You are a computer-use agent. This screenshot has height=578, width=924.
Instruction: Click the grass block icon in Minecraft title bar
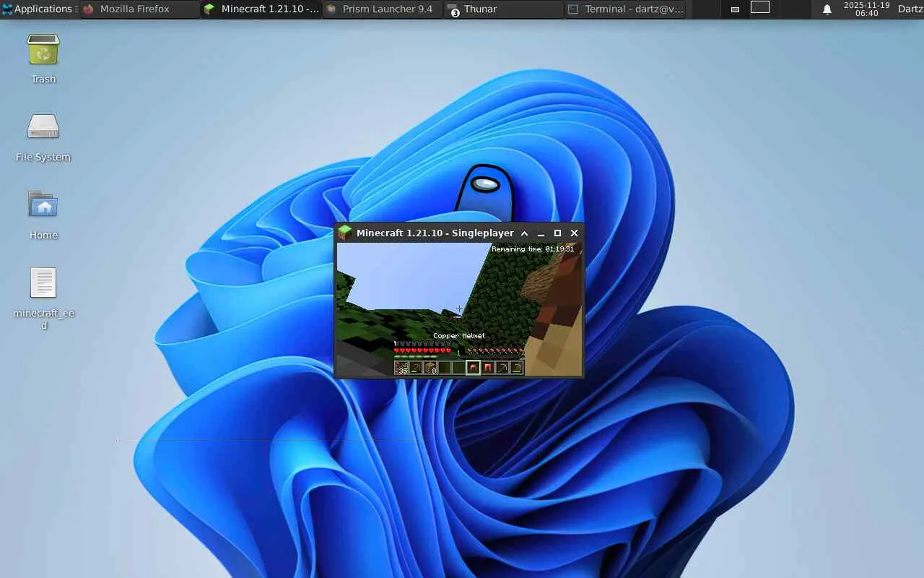click(345, 233)
